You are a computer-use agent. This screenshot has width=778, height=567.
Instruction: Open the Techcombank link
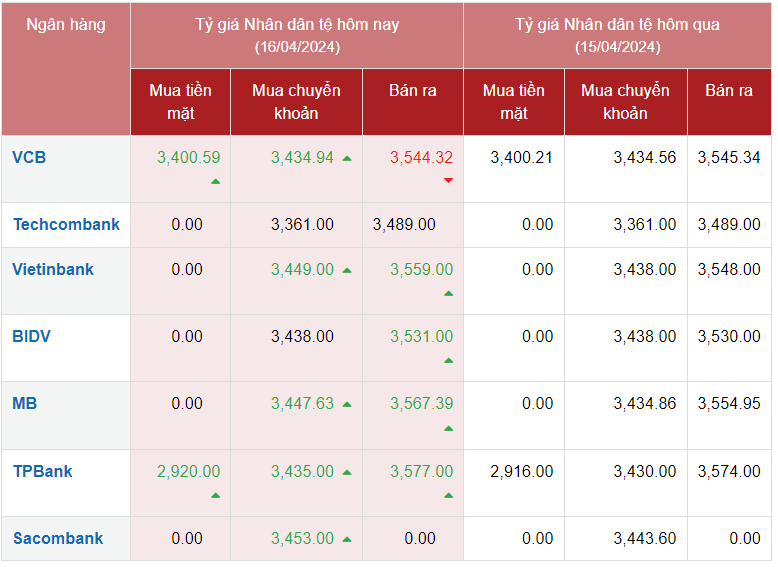pyautogui.click(x=66, y=224)
